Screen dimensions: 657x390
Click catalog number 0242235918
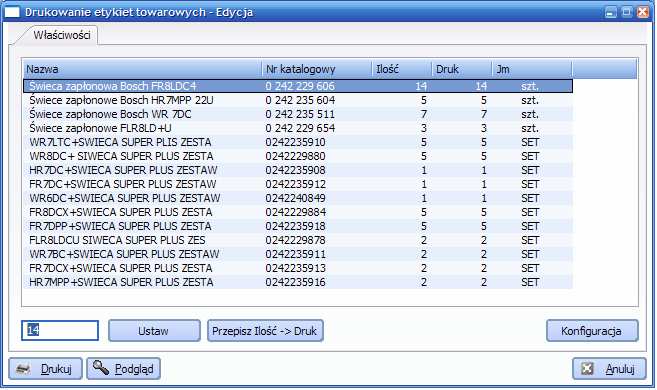pyautogui.click(x=295, y=226)
